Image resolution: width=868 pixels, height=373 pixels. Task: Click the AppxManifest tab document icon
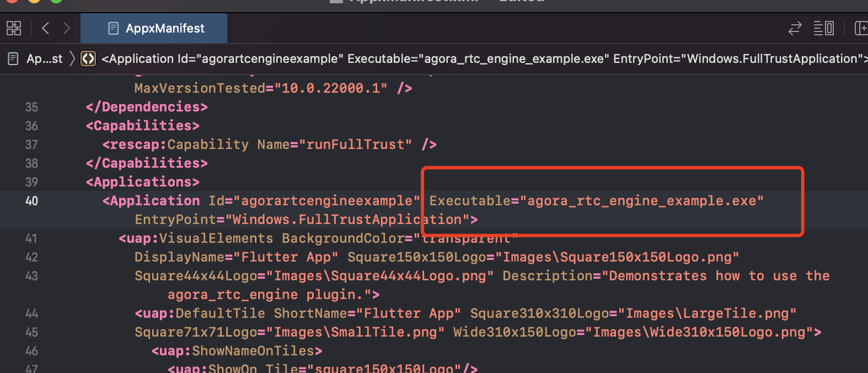[x=113, y=28]
